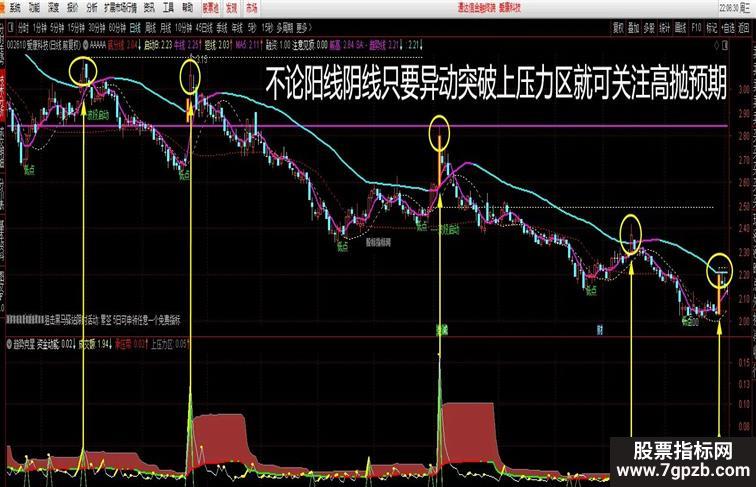Viewport: 756px width, 487px height.
Task: Click 资金动能: 0.02 value
Action: pos(54,344)
